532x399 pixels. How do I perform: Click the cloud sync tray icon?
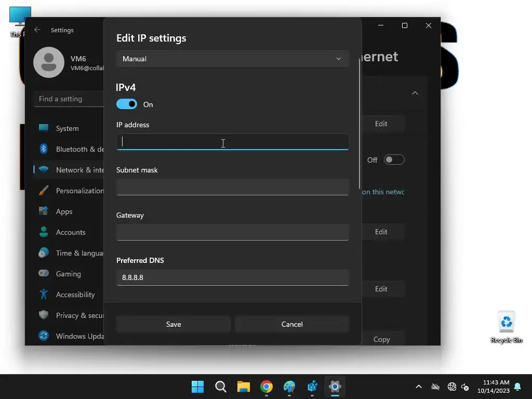coord(435,387)
